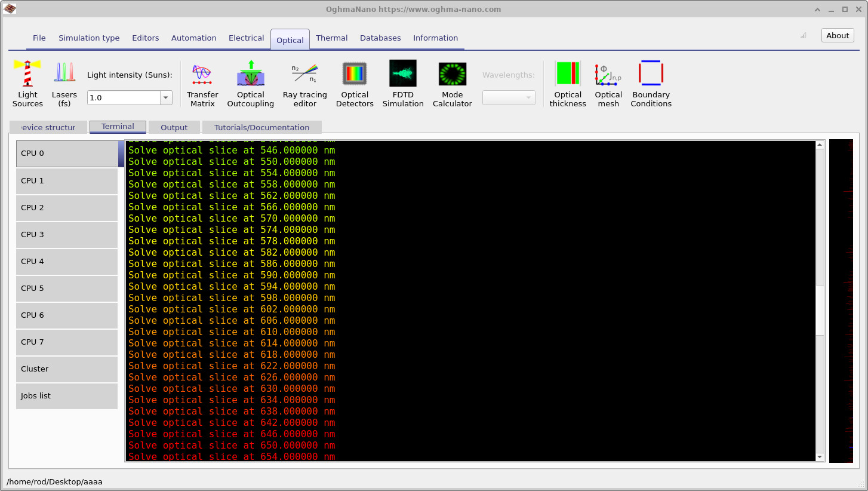The height and width of the screenshot is (491, 868).
Task: Open the Wavelengths combo box
Action: (x=509, y=97)
